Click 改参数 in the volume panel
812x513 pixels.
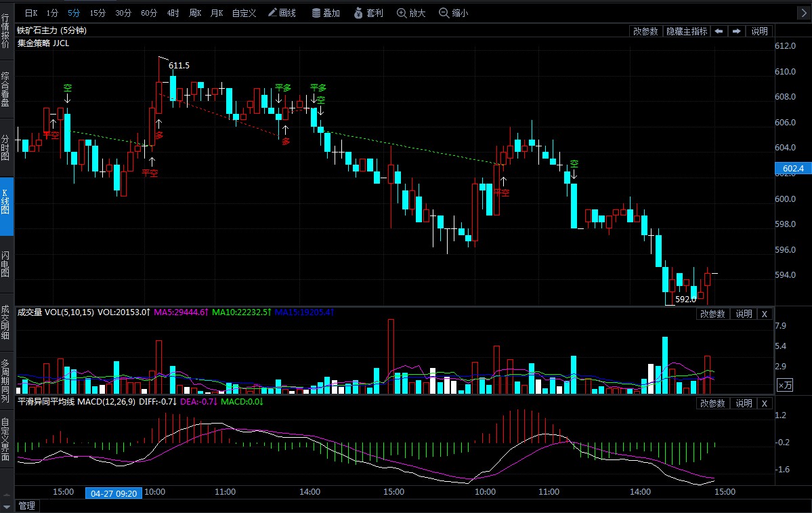click(x=713, y=314)
